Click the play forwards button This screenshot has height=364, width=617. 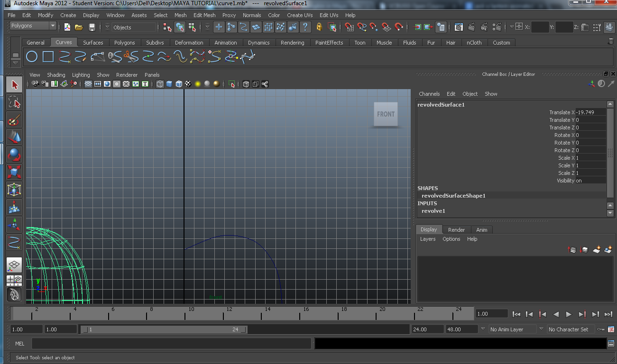coord(569,314)
